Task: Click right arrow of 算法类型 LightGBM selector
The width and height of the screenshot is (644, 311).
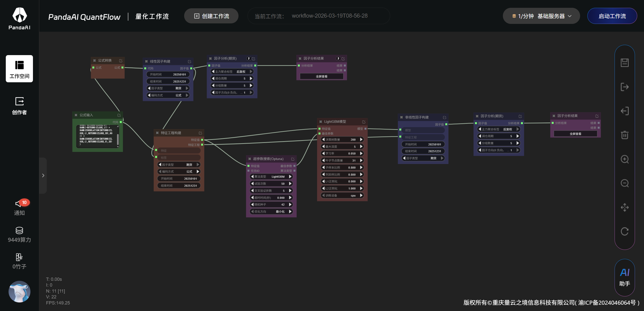Action: (x=290, y=177)
